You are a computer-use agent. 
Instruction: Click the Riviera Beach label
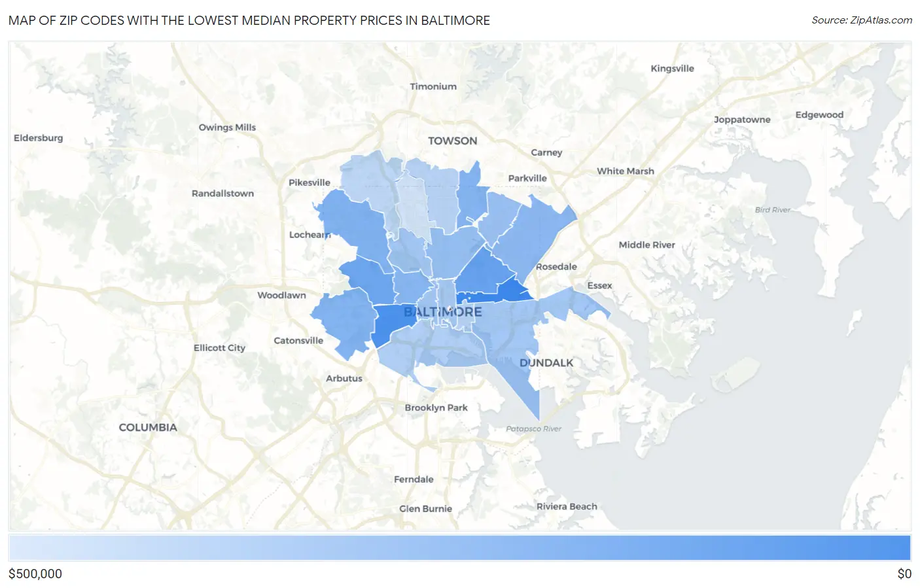point(567,506)
